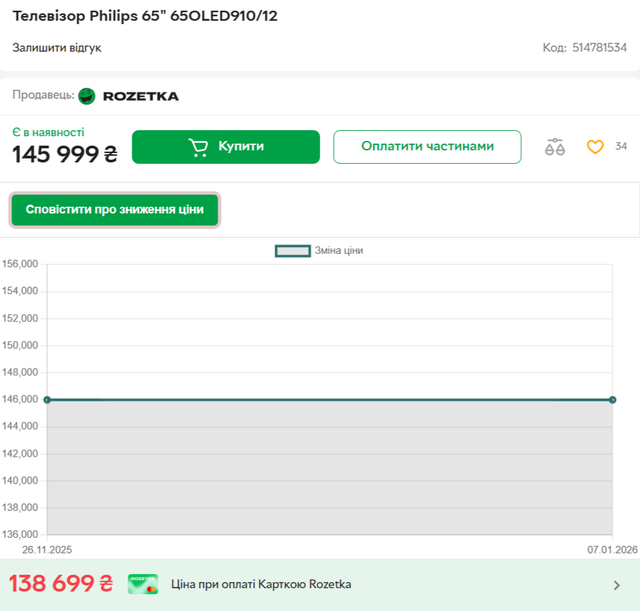Click the Зміна ціни legend label

pyautogui.click(x=339, y=251)
